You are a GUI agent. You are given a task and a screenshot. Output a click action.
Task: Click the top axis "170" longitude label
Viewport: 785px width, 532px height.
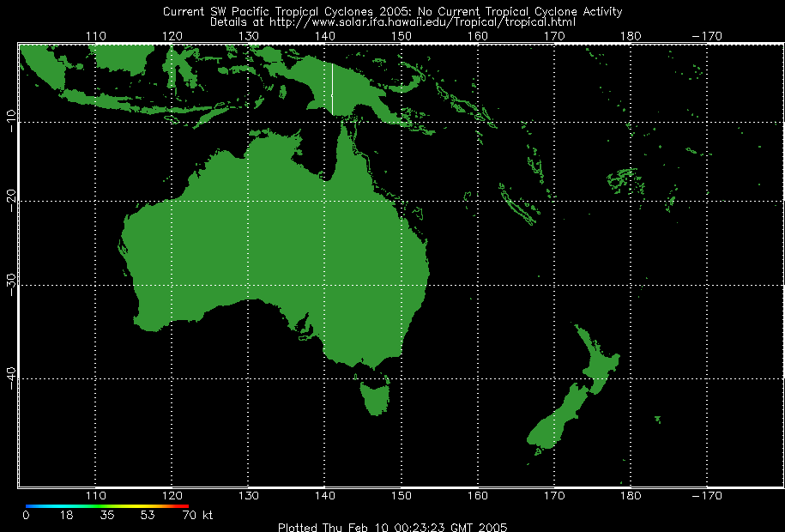(554, 36)
